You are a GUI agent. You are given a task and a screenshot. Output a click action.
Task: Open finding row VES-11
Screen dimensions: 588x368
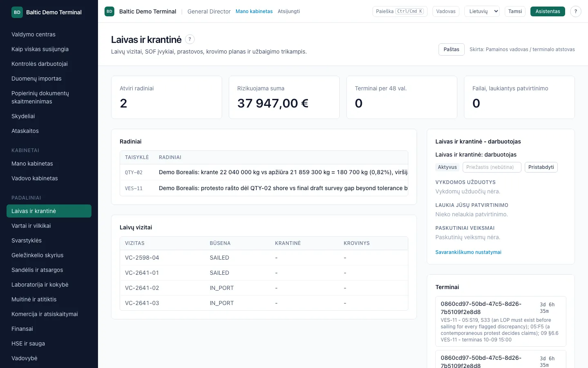(264, 188)
